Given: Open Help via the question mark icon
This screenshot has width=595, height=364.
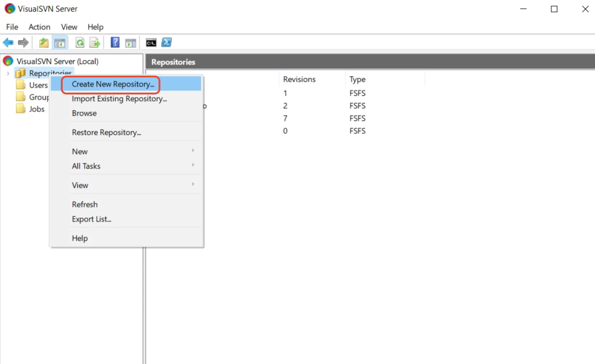Looking at the screenshot, I should [x=114, y=42].
